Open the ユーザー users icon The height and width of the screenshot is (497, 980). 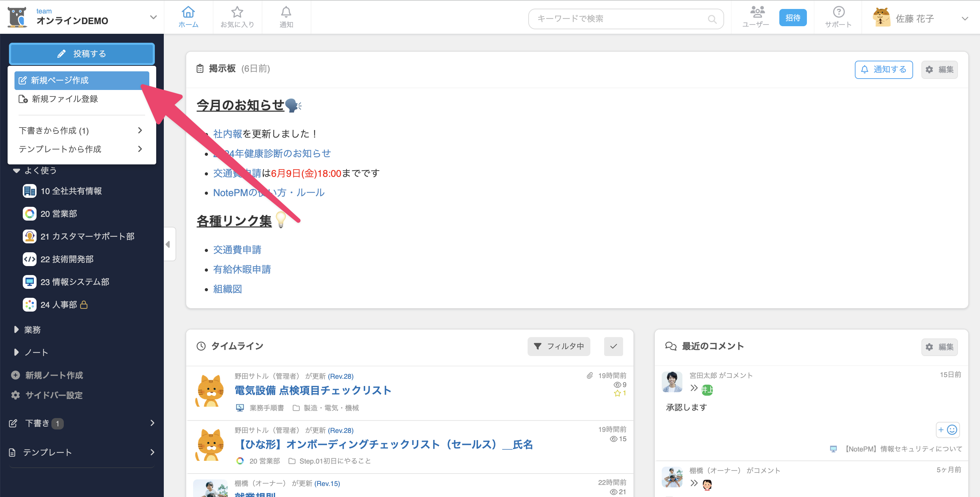pos(755,17)
